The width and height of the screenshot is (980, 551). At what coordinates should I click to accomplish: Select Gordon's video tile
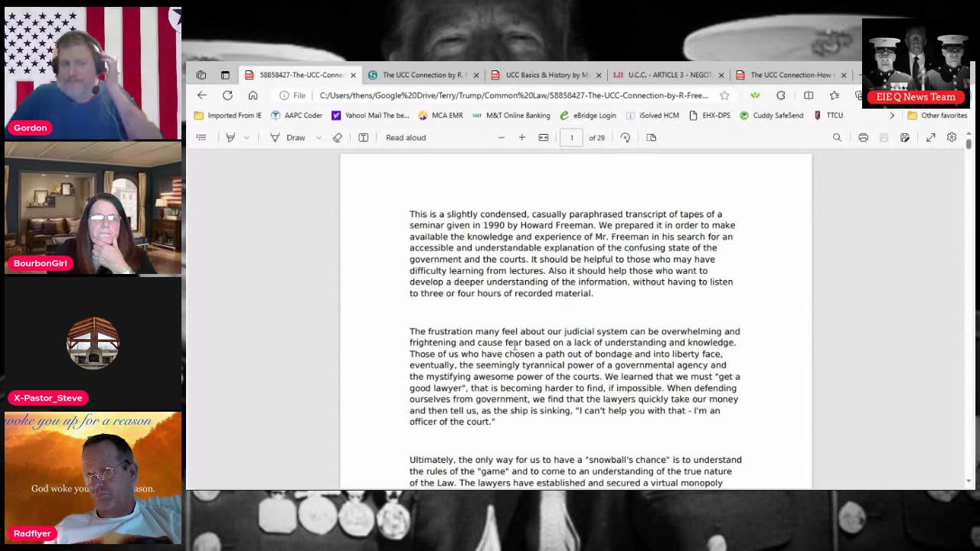(x=93, y=73)
